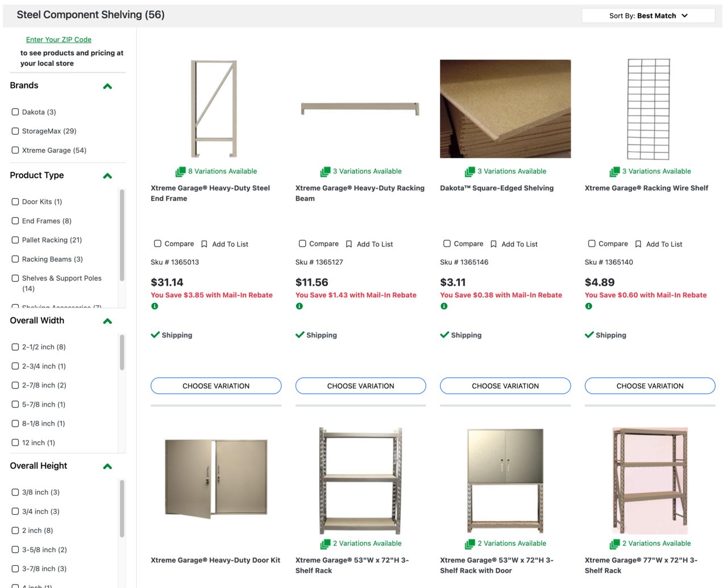This screenshot has height=588, width=727.
Task: Filter by Door Kits product type
Action: click(15, 202)
